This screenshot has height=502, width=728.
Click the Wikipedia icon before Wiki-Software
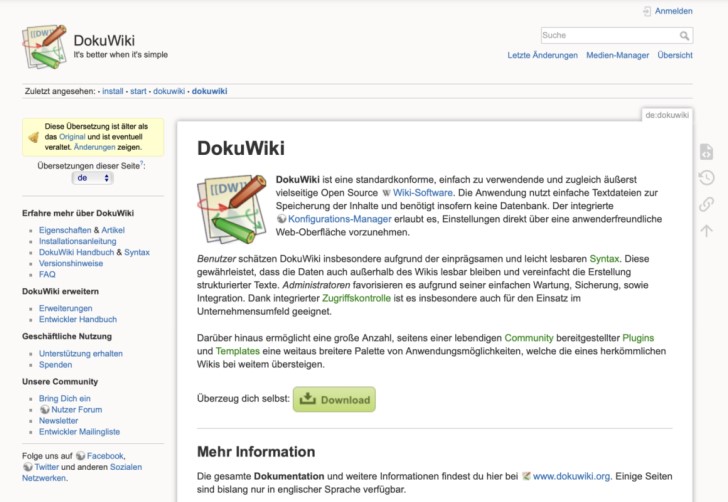pyautogui.click(x=386, y=193)
